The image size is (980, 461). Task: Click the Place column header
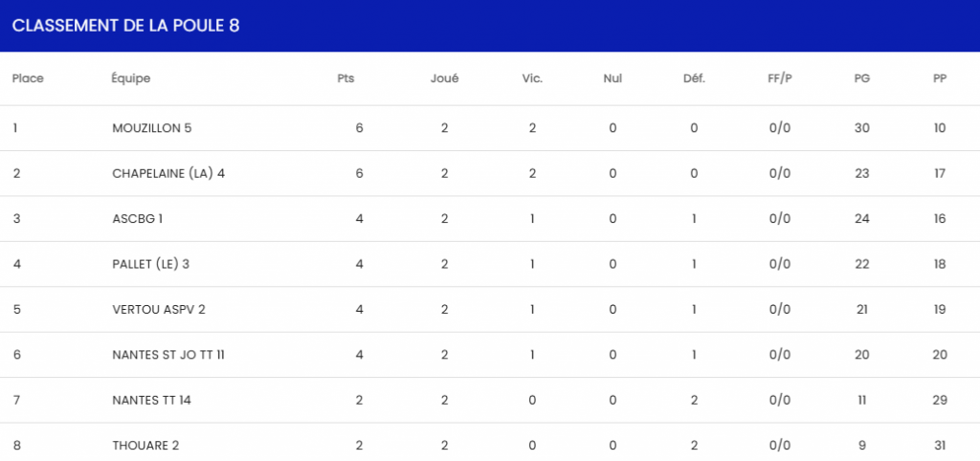(28, 78)
